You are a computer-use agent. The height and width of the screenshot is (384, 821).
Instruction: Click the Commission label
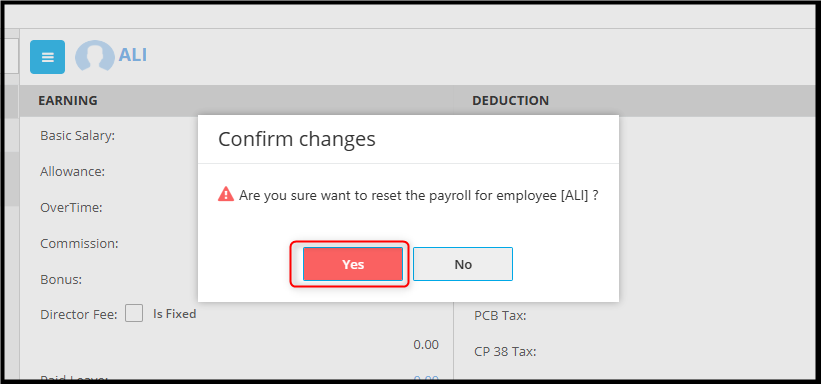79,244
